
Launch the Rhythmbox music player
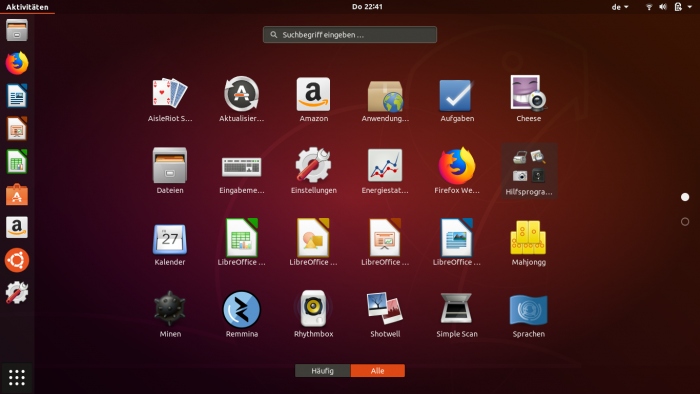pos(313,315)
